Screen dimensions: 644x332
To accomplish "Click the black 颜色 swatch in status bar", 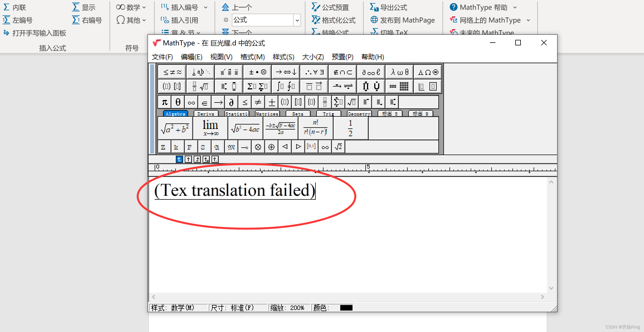I will click(x=346, y=307).
